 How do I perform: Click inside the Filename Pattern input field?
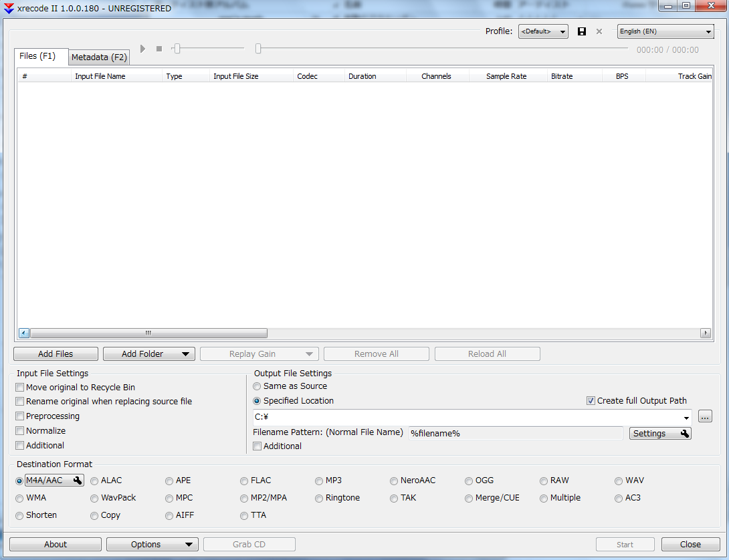pos(515,432)
